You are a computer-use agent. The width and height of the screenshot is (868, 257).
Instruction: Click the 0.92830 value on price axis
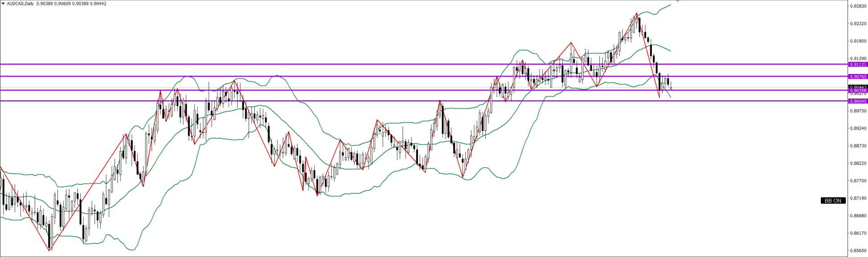pyautogui.click(x=858, y=6)
